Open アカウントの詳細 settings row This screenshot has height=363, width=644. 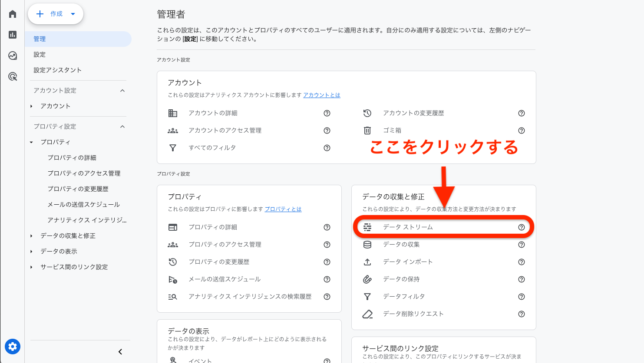(x=249, y=113)
